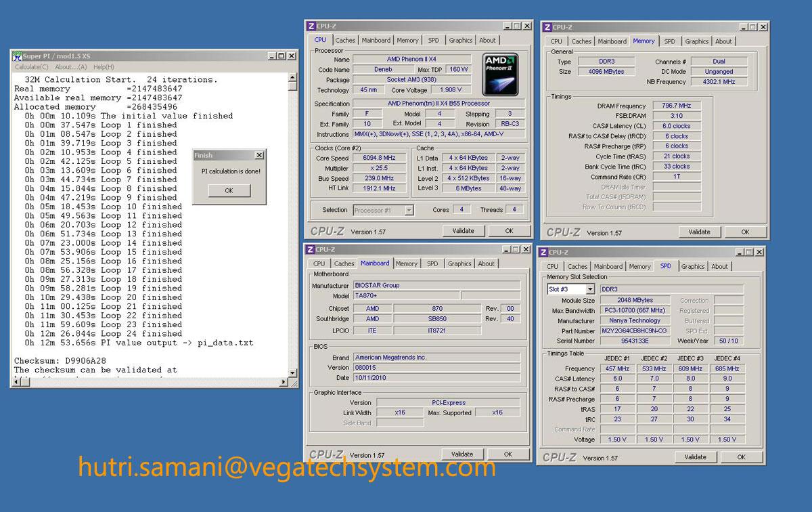Close the Finish dialog with its X button
This screenshot has height=512, width=812.
[258, 155]
